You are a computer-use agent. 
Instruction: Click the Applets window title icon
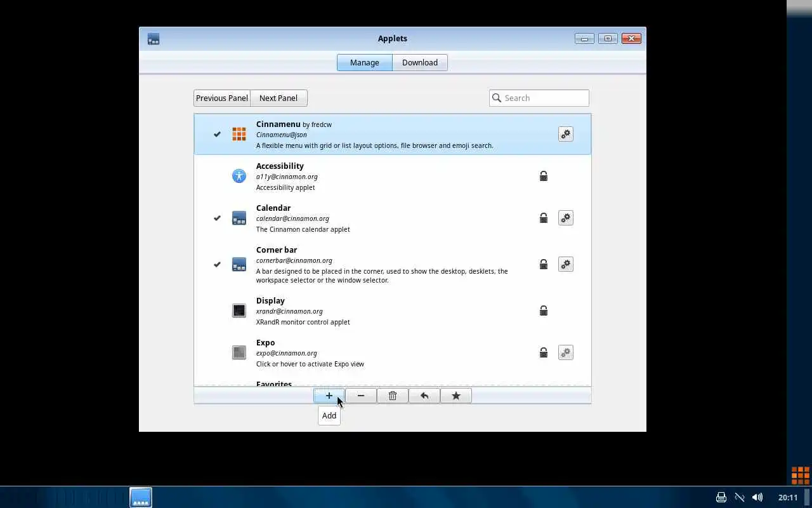pos(154,39)
